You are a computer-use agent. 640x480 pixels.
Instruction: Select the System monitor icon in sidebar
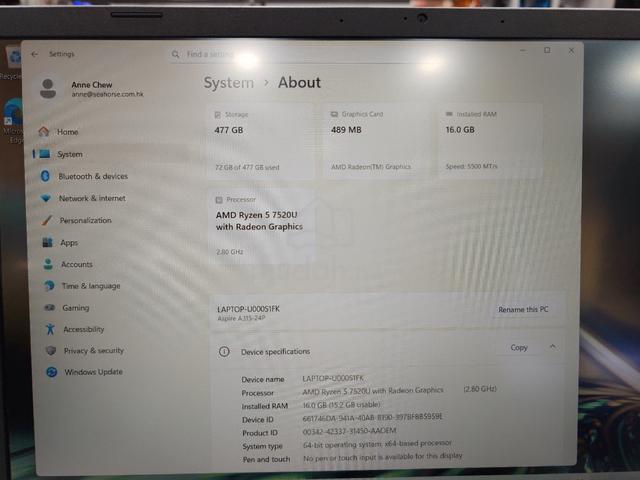pyautogui.click(x=44, y=154)
